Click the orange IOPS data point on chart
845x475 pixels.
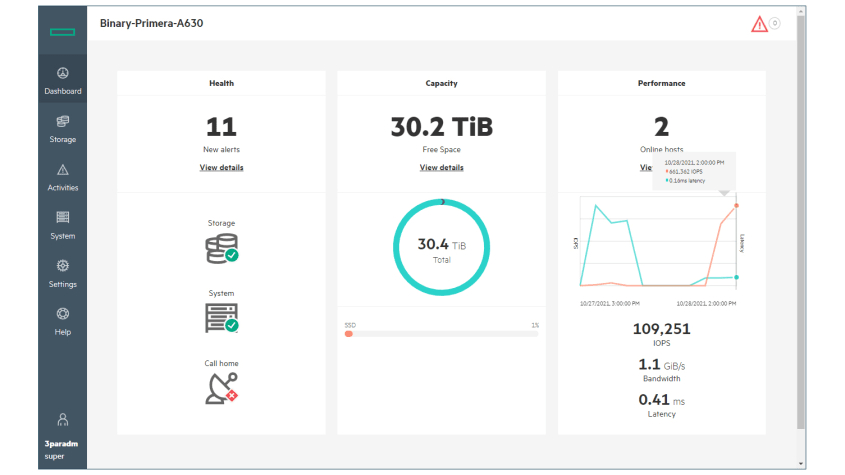(x=736, y=205)
